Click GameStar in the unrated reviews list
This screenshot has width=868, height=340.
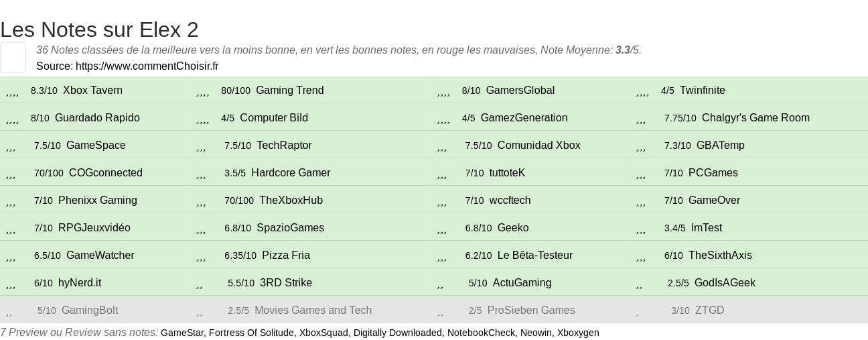coord(182,333)
